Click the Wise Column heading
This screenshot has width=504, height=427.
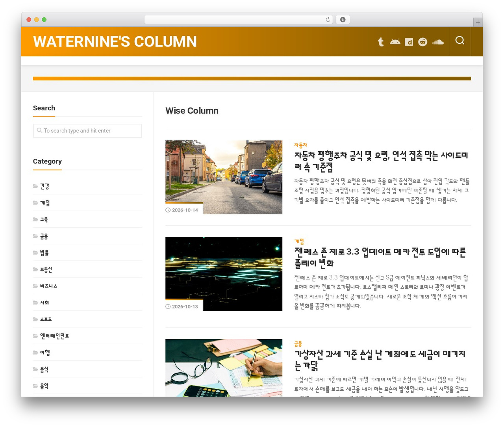pyautogui.click(x=192, y=111)
